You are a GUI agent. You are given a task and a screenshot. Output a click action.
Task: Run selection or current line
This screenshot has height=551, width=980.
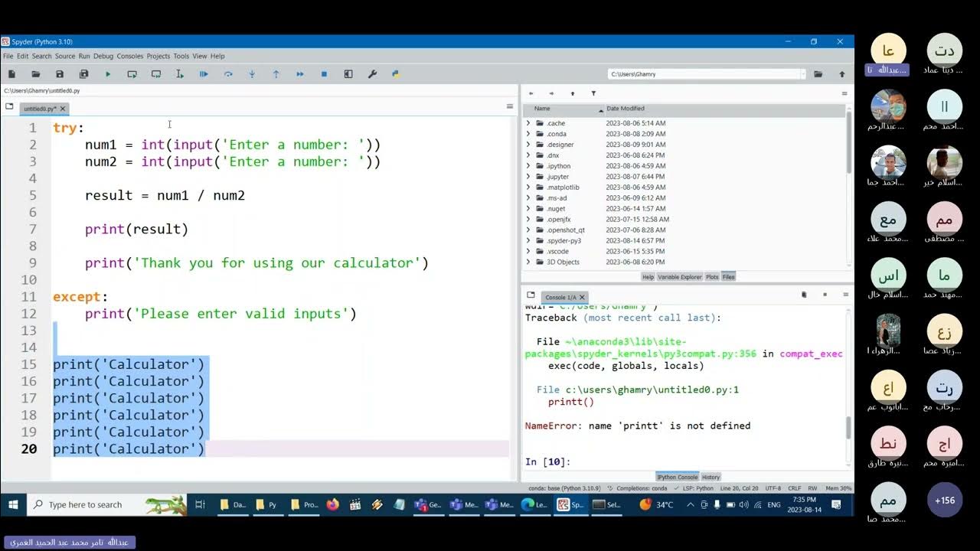coord(180,74)
